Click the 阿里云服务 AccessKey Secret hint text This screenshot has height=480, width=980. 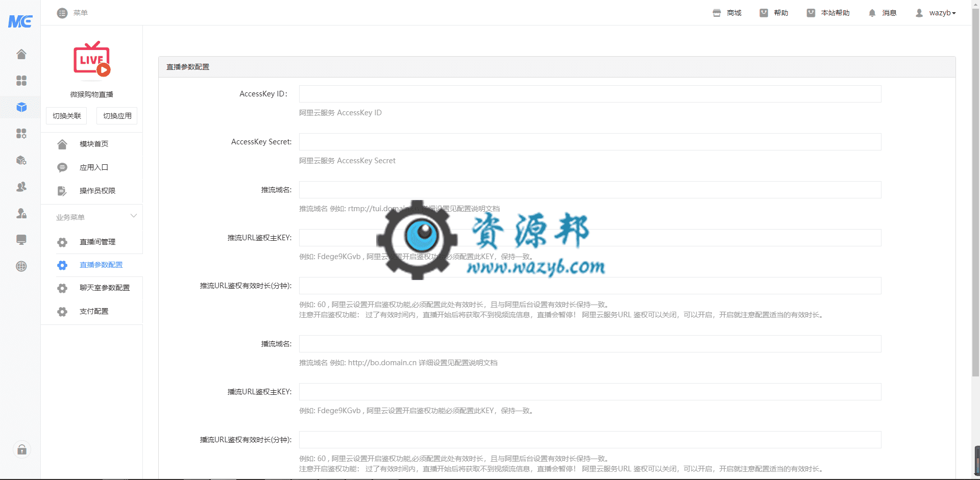pyautogui.click(x=347, y=161)
